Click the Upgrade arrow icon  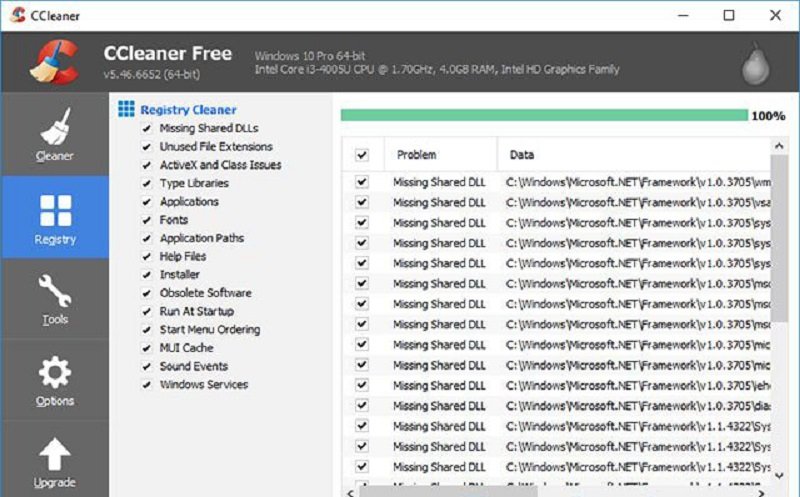pos(55,454)
